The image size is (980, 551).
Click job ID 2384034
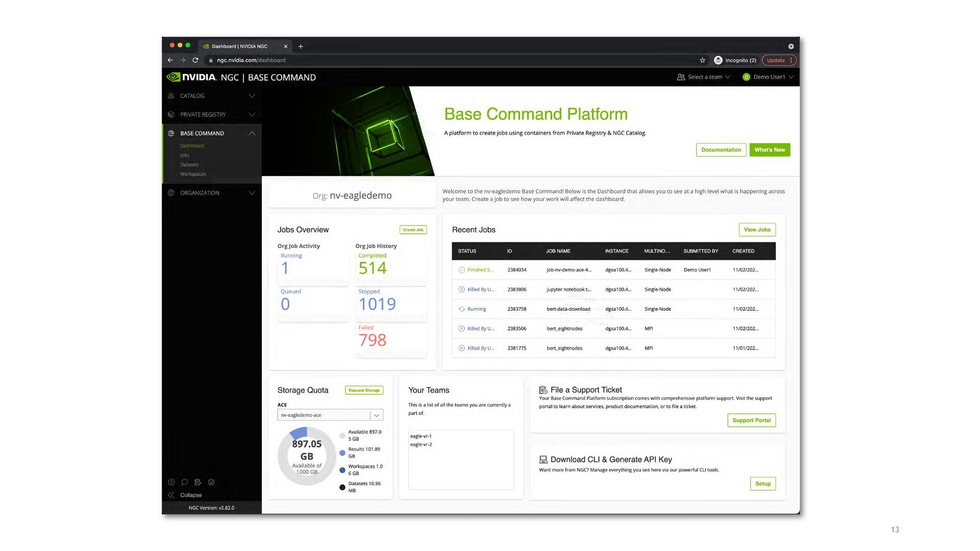[x=517, y=270]
